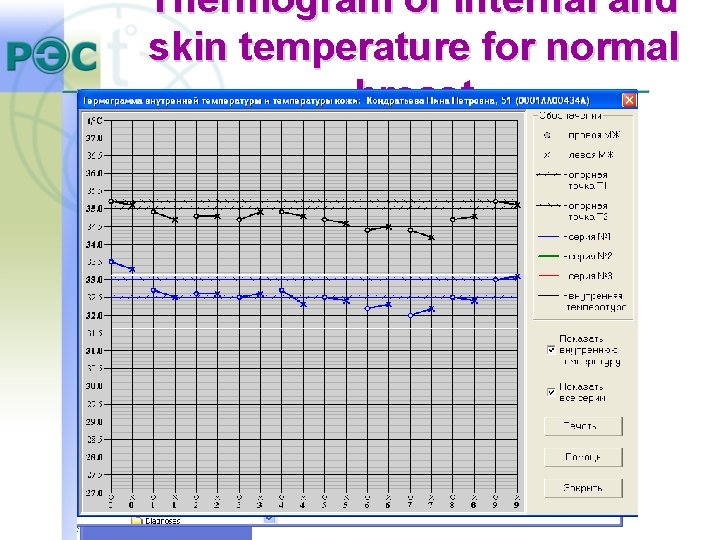Click the first blue skin-temperature point near 33.5
This screenshot has width=720, height=540.
(x=111, y=262)
